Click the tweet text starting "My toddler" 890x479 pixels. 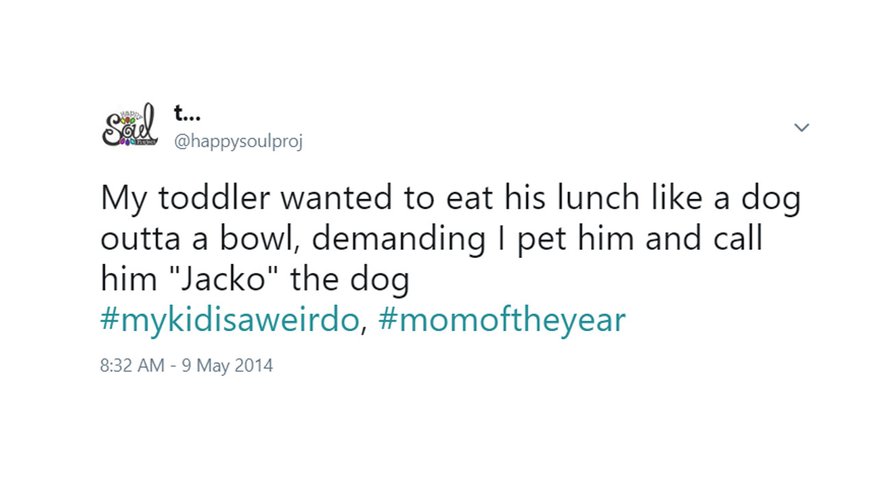451,238
